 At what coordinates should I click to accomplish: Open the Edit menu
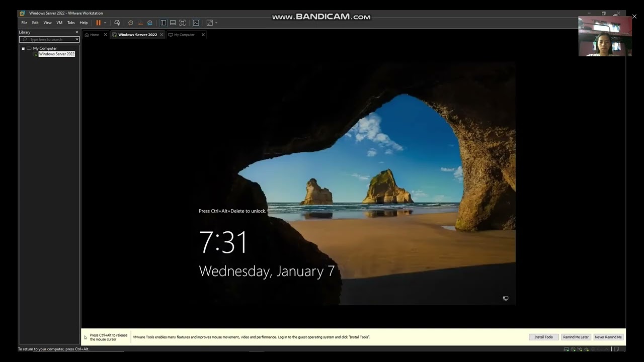tap(35, 23)
